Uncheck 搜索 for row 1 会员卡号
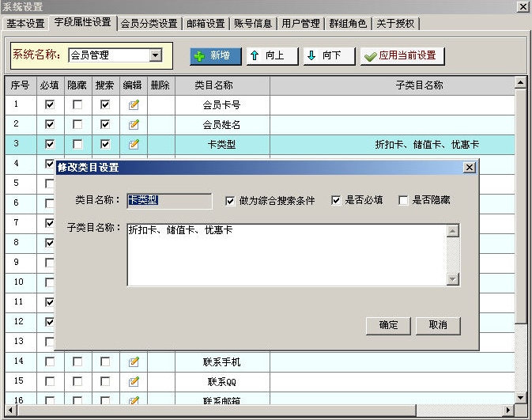 click(x=105, y=104)
